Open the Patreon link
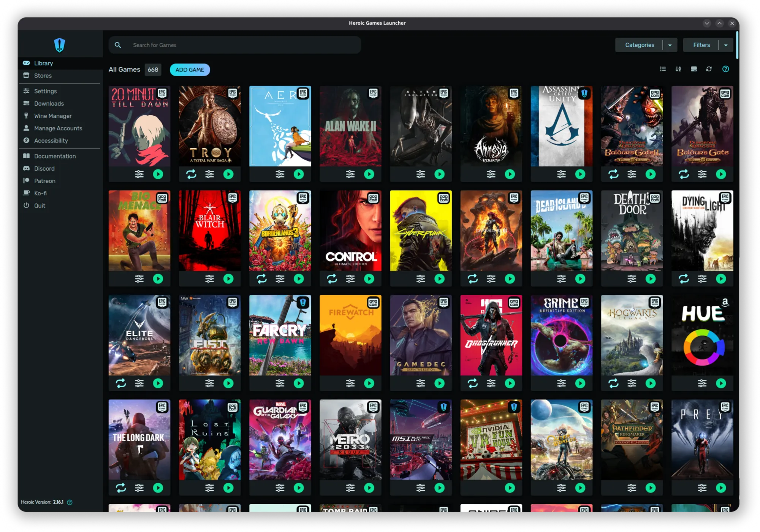Viewport: 760px width, 532px height. (60, 181)
